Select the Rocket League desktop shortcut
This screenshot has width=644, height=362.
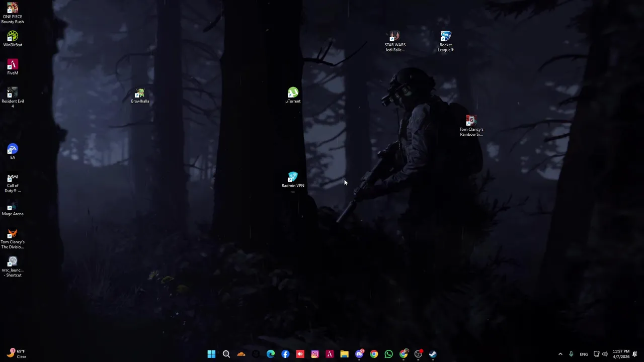click(446, 41)
